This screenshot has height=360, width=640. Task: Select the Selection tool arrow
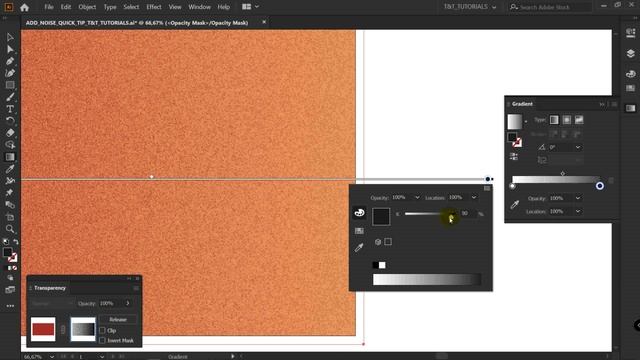[10, 38]
